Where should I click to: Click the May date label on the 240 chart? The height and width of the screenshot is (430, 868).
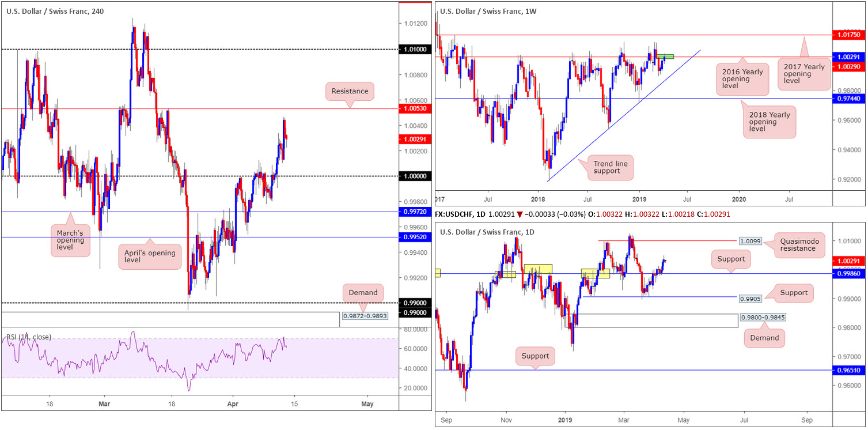367,404
